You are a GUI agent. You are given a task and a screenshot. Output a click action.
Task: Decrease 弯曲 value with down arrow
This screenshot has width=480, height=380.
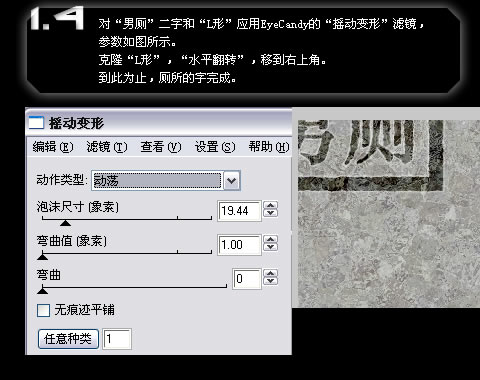270,281
